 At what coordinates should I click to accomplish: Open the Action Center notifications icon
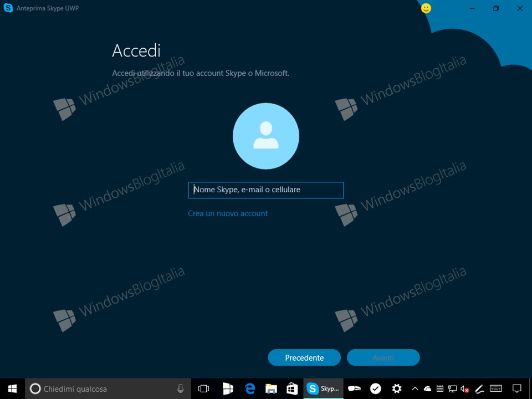(x=516, y=388)
